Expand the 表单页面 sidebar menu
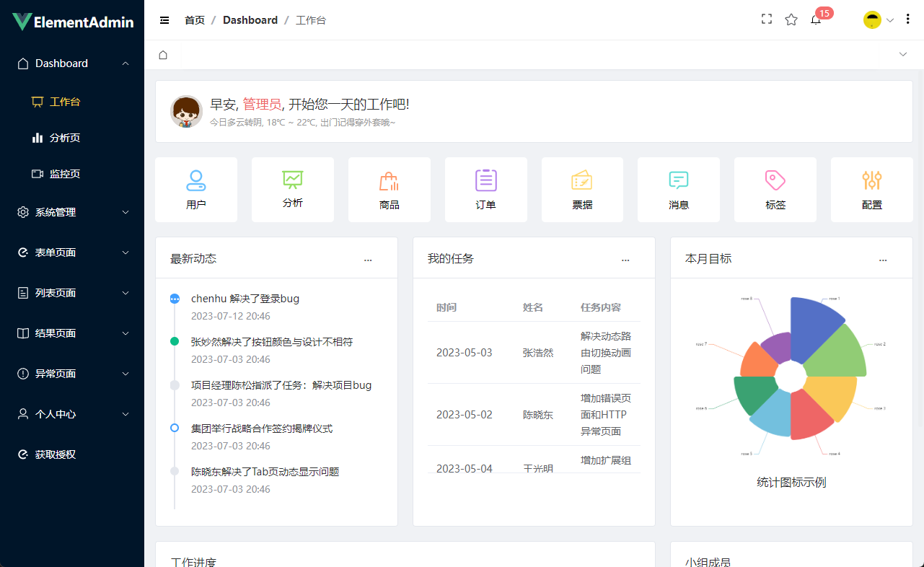Viewport: 924px width, 567px height. 72,252
